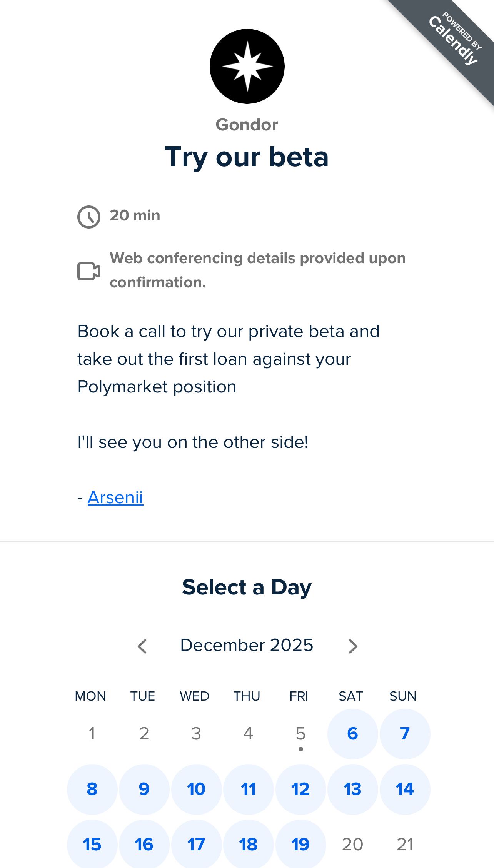Click the December 2025 month label
Screen dimensions: 494x868
coord(247,645)
